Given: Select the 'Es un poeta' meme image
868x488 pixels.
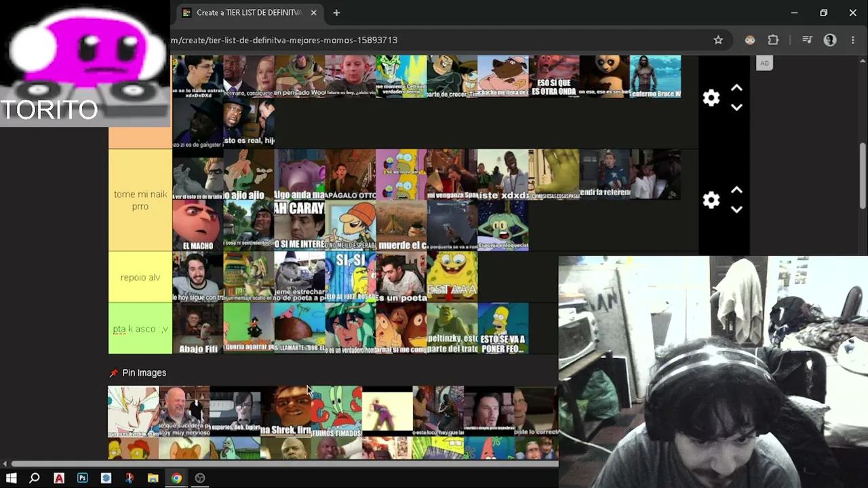Looking at the screenshot, I should 401,277.
